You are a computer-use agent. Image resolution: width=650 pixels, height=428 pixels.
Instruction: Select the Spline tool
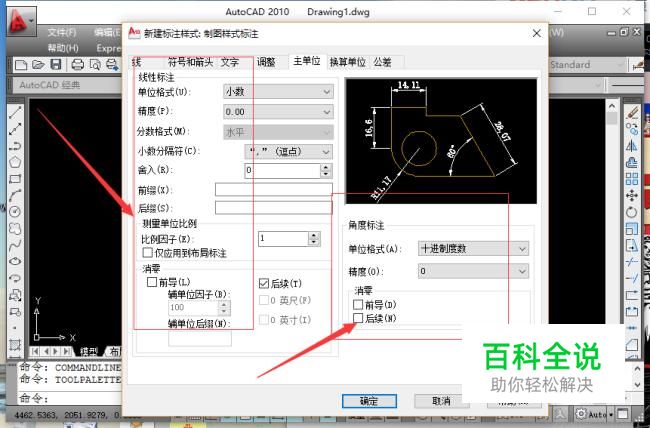[x=15, y=245]
